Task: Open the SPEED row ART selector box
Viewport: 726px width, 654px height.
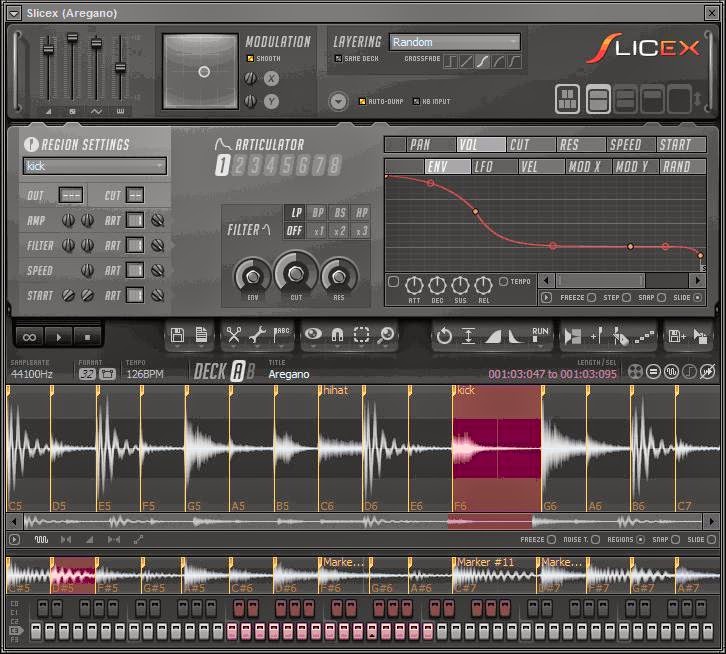Action: (135, 270)
